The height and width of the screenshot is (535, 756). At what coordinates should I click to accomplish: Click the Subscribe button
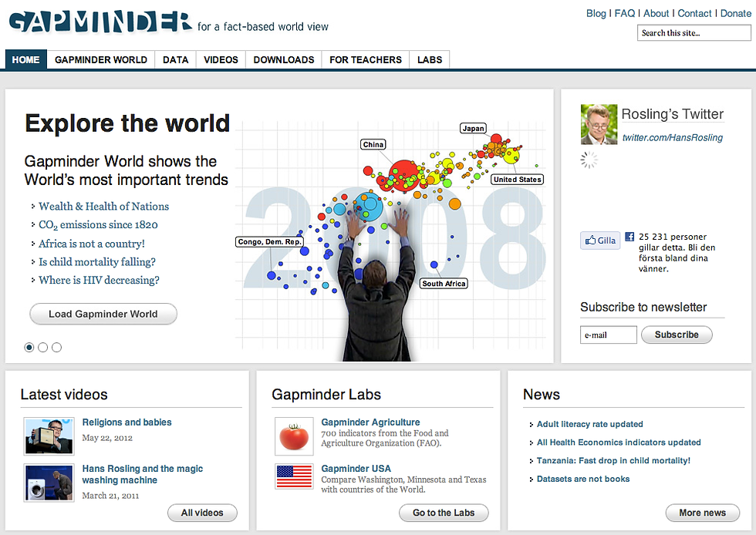tap(677, 335)
